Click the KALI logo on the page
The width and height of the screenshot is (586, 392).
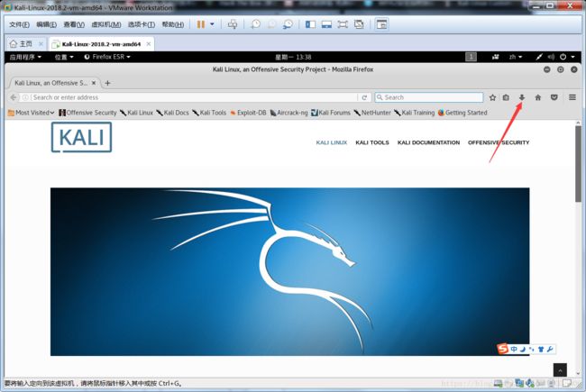(x=81, y=137)
